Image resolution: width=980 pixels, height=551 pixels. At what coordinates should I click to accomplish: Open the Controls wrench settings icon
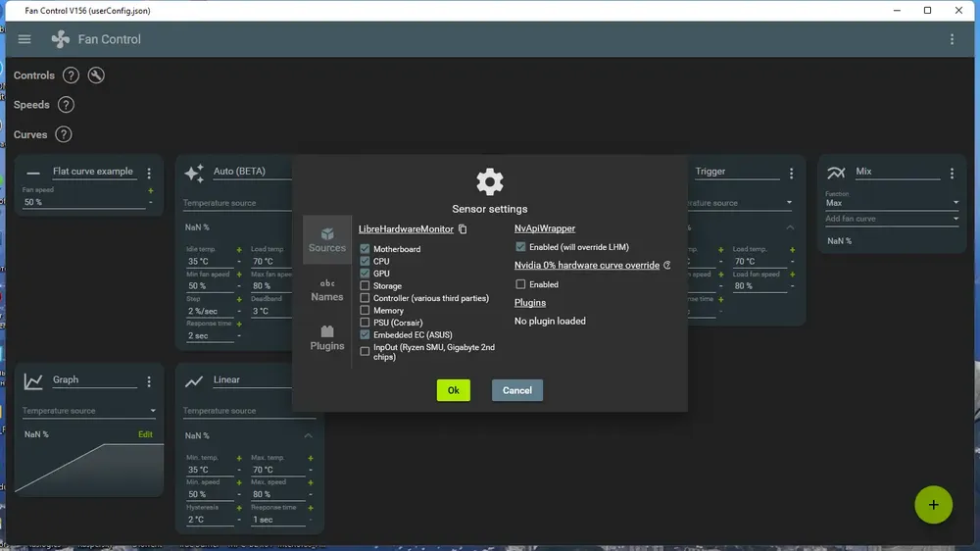96,75
